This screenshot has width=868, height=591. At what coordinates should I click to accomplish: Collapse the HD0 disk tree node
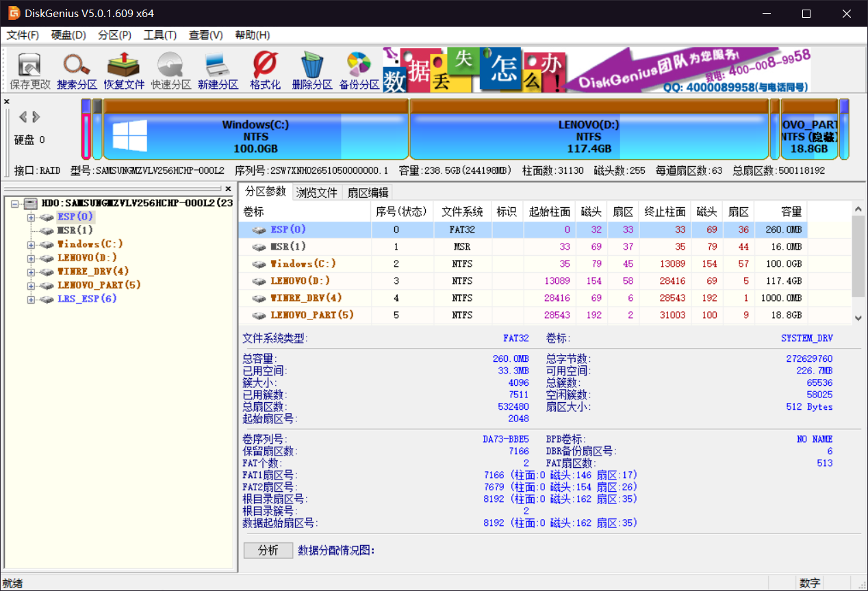(x=15, y=203)
